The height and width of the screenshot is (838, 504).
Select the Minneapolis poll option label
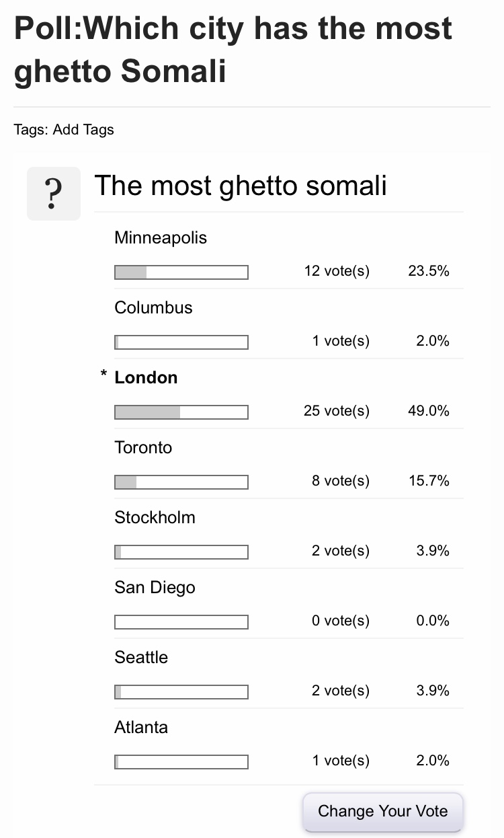[x=161, y=237]
